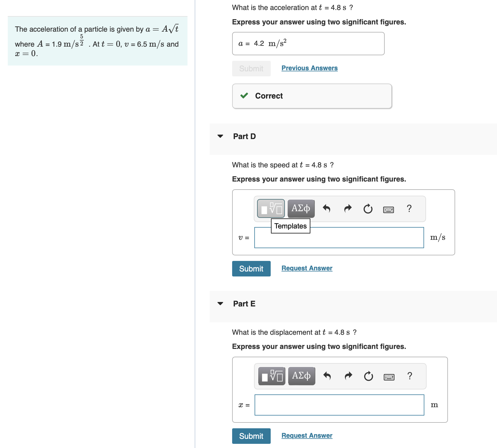This screenshot has width=497, height=448.
Task: Collapse the Part D section triangle
Action: [x=220, y=136]
